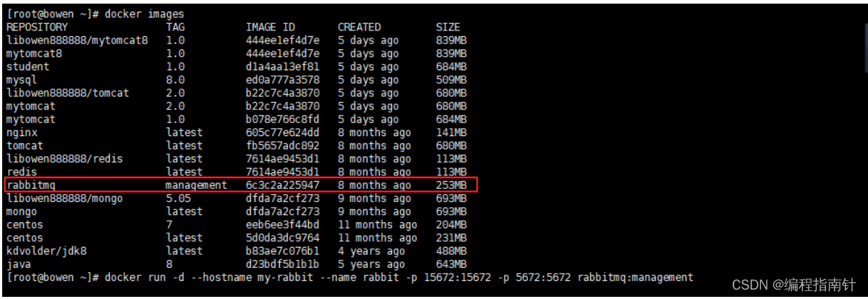Click the nginx repository name
This screenshot has height=299, width=868.
coord(22,132)
